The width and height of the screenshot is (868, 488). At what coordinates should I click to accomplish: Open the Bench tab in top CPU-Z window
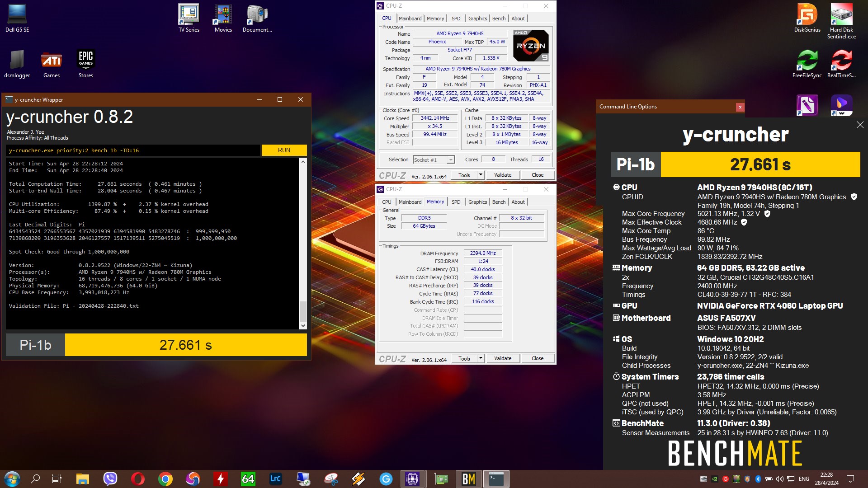coord(499,19)
